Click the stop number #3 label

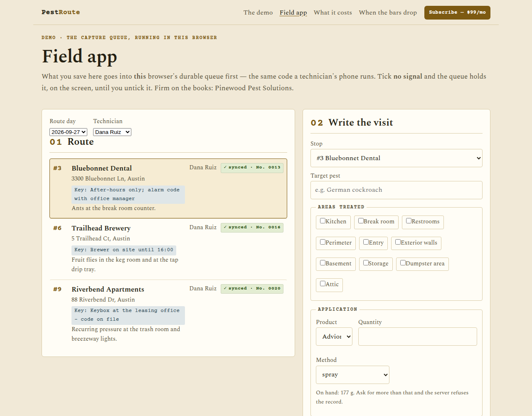click(x=57, y=168)
